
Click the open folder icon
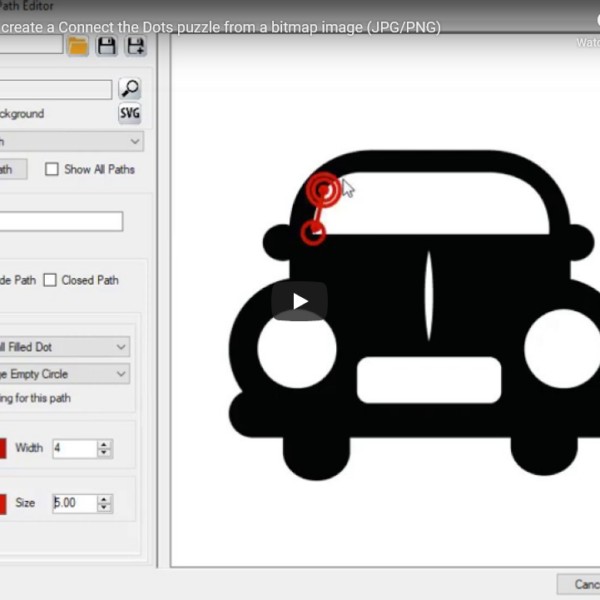click(78, 45)
